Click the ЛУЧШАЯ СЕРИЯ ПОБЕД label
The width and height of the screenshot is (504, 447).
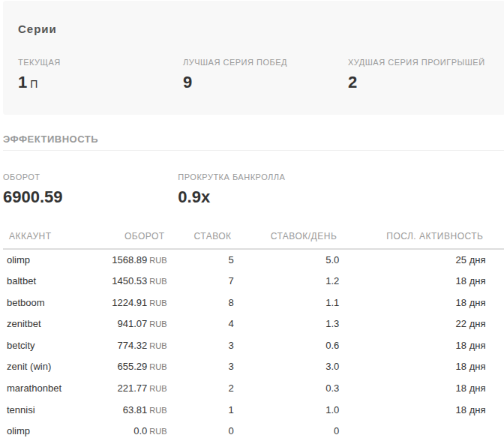pos(235,62)
